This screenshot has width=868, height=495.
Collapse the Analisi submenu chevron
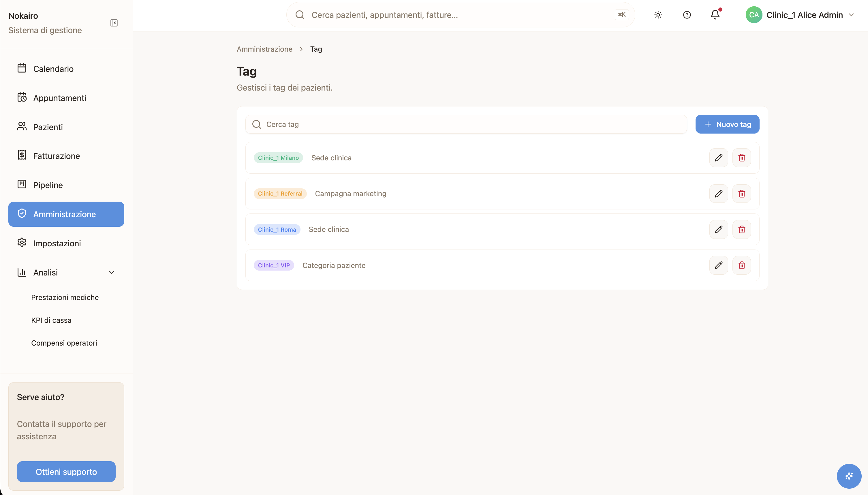[x=112, y=272]
